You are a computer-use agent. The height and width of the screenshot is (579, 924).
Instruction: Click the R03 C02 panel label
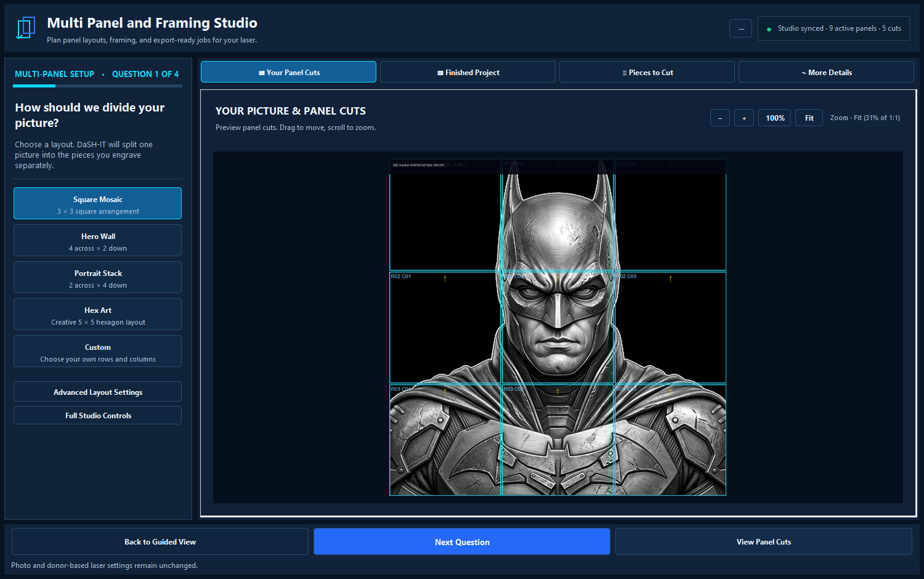tap(514, 389)
